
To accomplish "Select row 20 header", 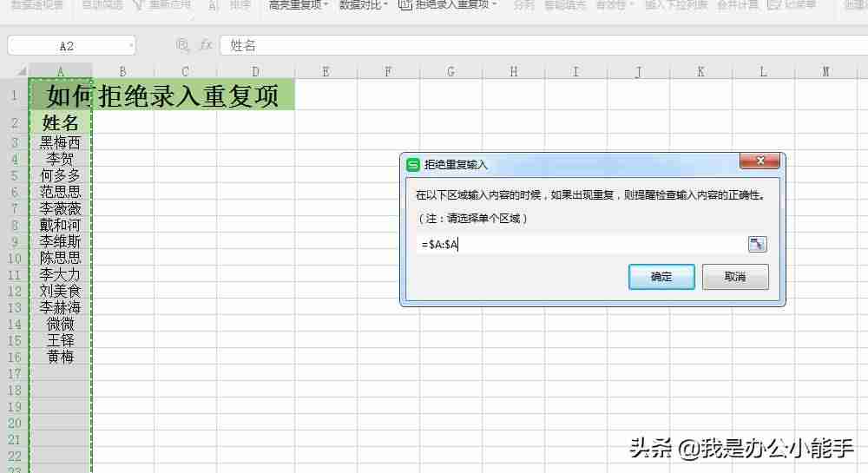I will point(15,424).
